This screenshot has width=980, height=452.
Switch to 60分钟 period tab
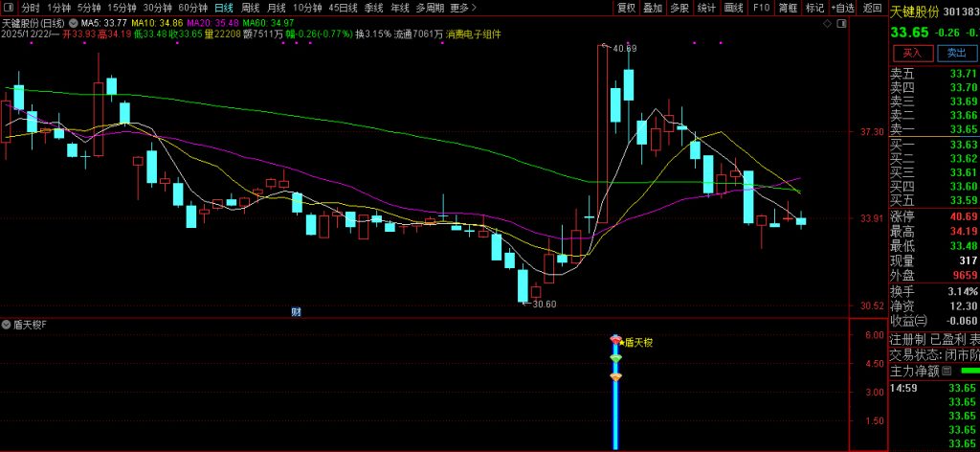coord(193,7)
